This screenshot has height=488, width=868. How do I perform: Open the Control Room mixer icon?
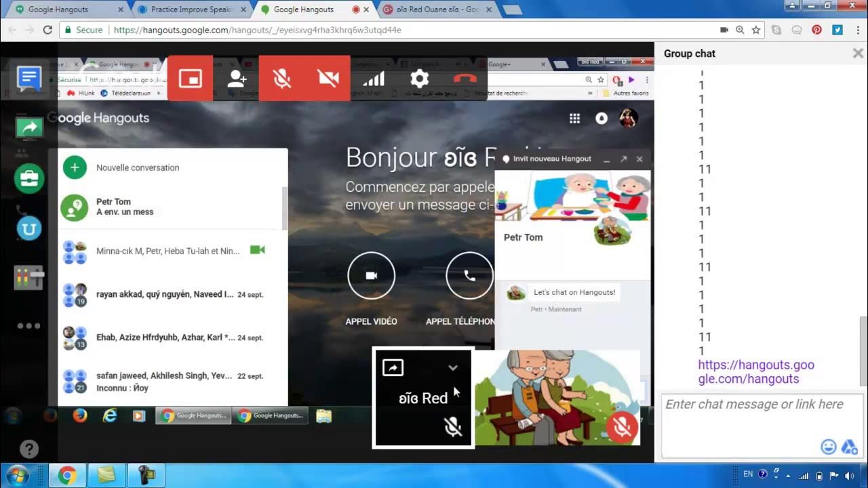click(x=29, y=278)
